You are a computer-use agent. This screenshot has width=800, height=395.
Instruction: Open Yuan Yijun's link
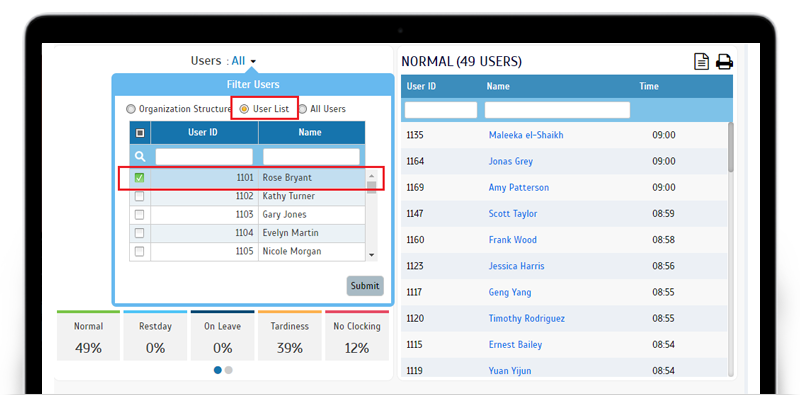pyautogui.click(x=510, y=371)
